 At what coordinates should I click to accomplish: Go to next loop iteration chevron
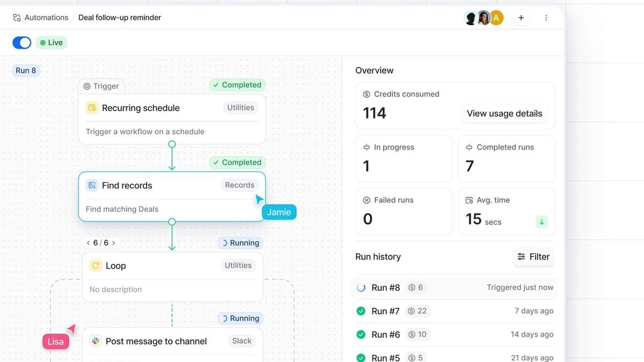113,243
